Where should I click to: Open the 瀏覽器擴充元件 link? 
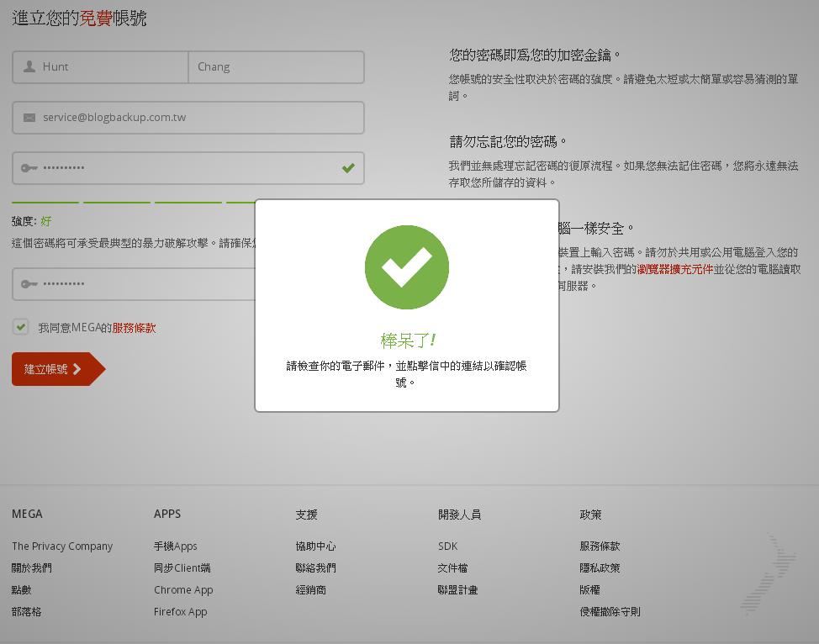[675, 269]
